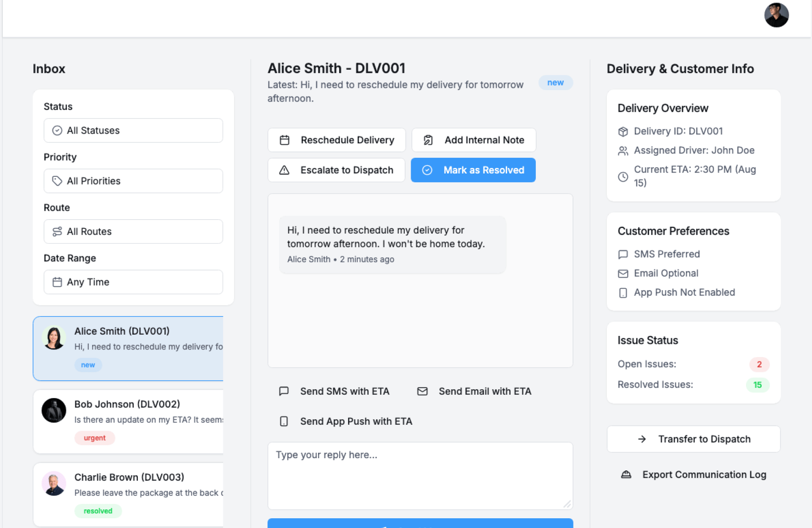Open the user profile avatar
Image resolution: width=812 pixels, height=528 pixels.
776,15
